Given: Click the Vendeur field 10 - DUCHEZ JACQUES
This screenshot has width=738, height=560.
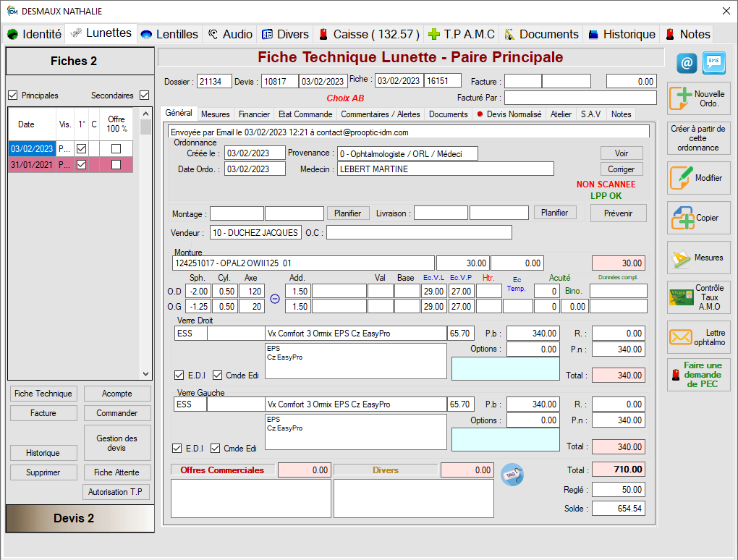Looking at the screenshot, I should click(x=255, y=233).
